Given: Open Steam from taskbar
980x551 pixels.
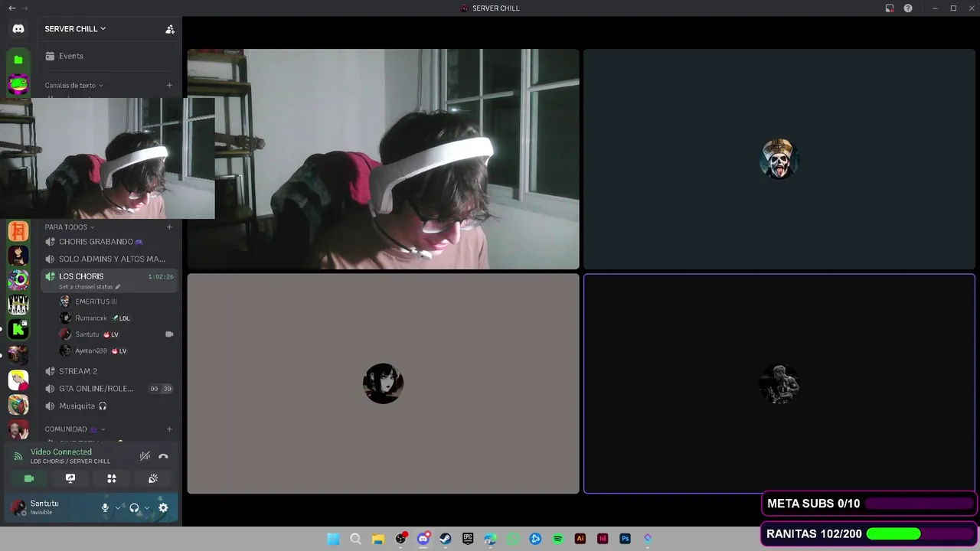Looking at the screenshot, I should (x=445, y=539).
